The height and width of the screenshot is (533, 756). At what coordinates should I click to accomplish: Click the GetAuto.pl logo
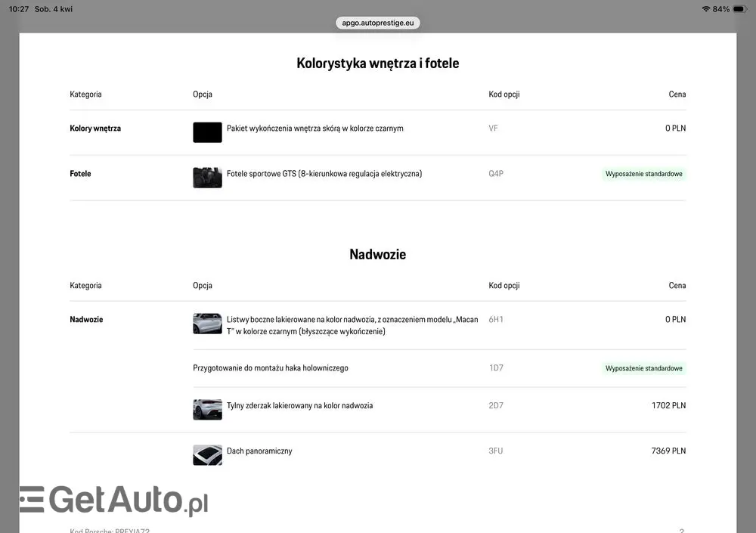[113, 500]
